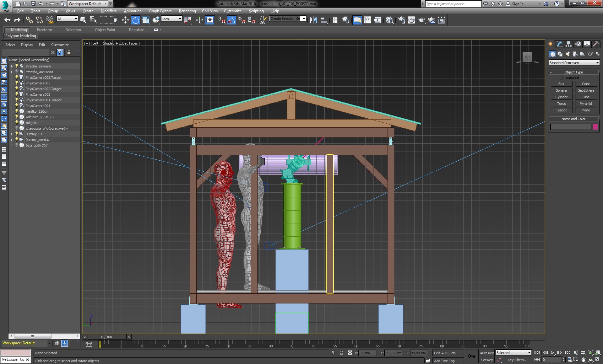Expand the strecha_otevreno tree node

(x=12, y=72)
